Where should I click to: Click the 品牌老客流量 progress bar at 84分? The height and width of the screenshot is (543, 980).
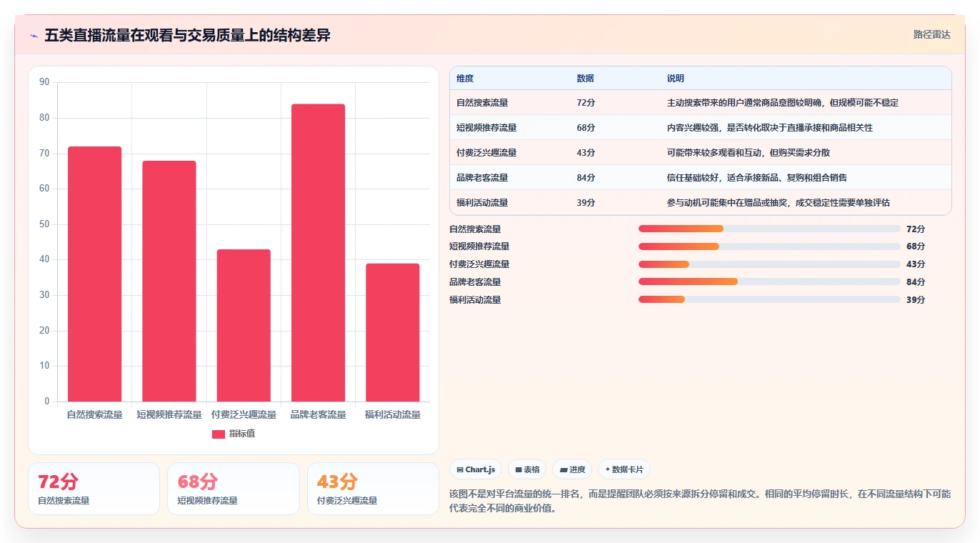tap(769, 282)
